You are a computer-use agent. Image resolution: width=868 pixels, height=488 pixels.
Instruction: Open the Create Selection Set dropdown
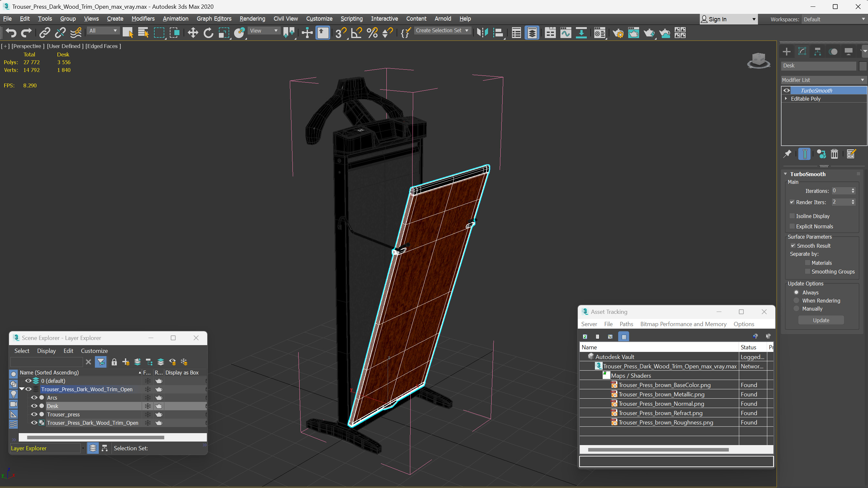[442, 30]
